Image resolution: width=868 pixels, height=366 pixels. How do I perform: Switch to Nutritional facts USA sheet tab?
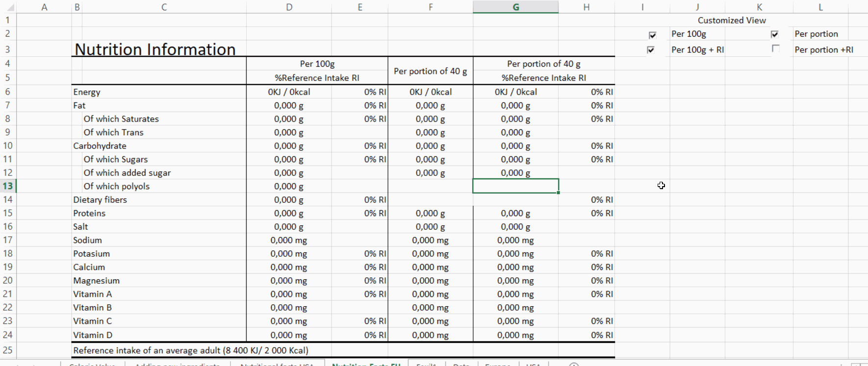click(277, 364)
